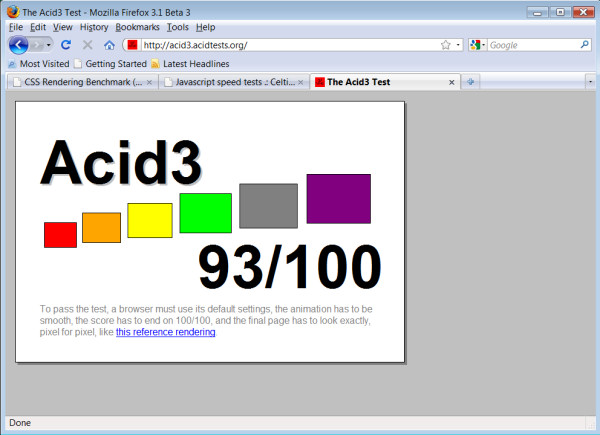Open the list all tabs dropdown
600x435 pixels.
[590, 81]
